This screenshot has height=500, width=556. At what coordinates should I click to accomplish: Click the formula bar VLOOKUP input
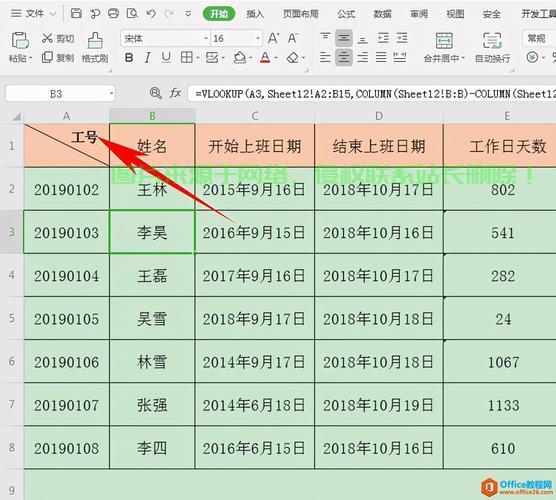tap(372, 94)
